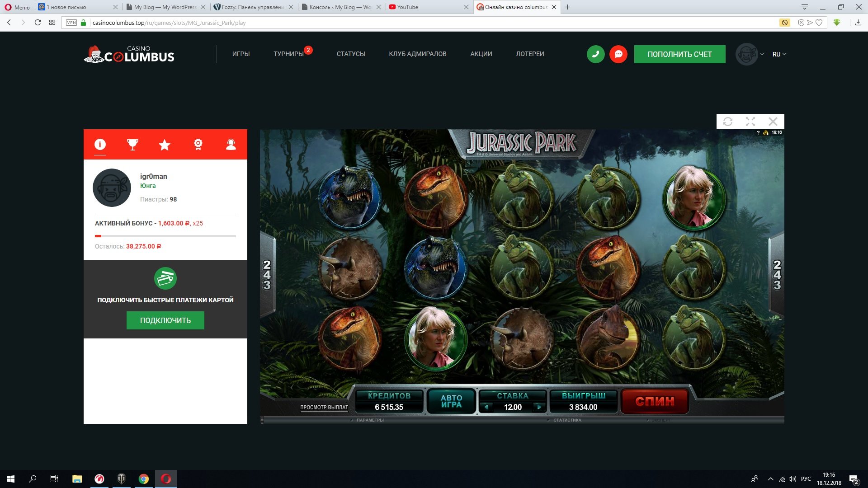Increase the bet with right arrow
This screenshot has height=488, width=868.
tap(539, 407)
